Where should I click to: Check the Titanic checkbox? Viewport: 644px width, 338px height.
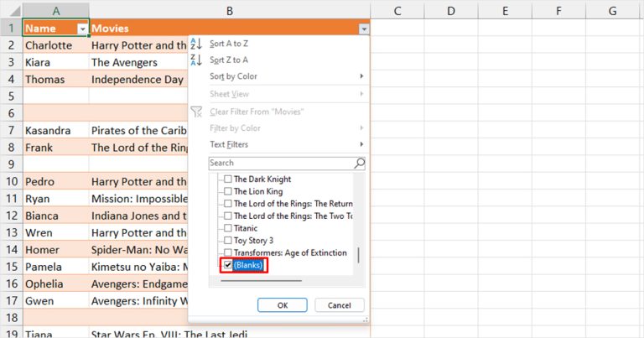227,228
